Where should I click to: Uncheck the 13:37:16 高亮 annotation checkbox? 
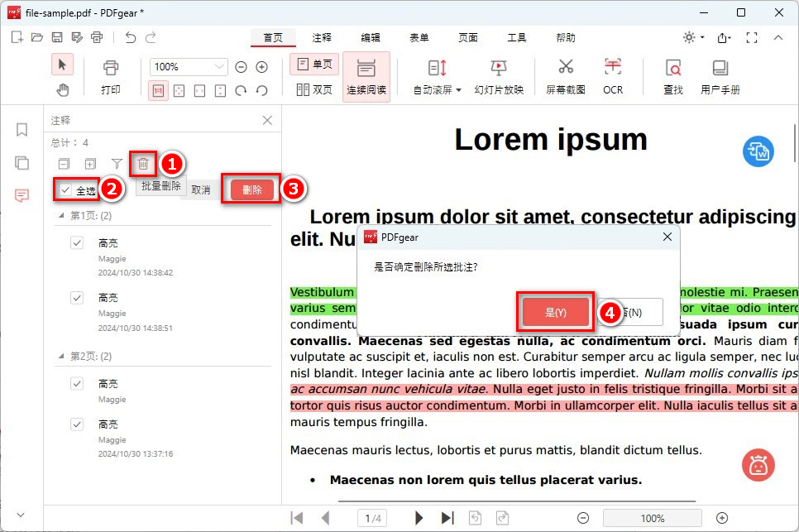click(77, 424)
